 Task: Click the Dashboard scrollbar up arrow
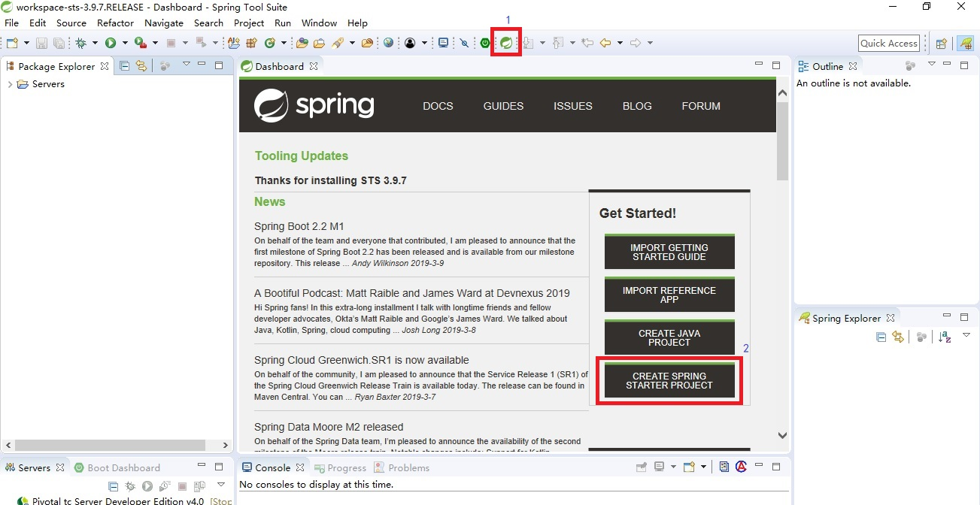782,92
